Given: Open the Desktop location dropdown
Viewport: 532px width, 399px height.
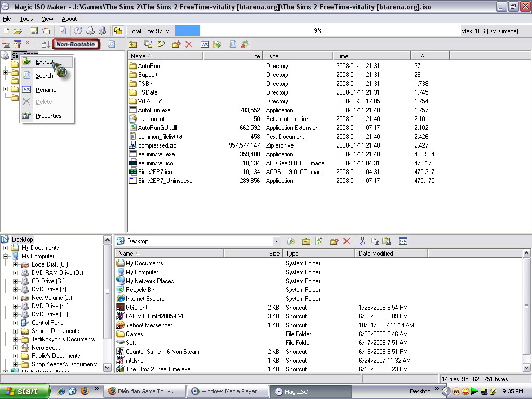Looking at the screenshot, I should 276,241.
